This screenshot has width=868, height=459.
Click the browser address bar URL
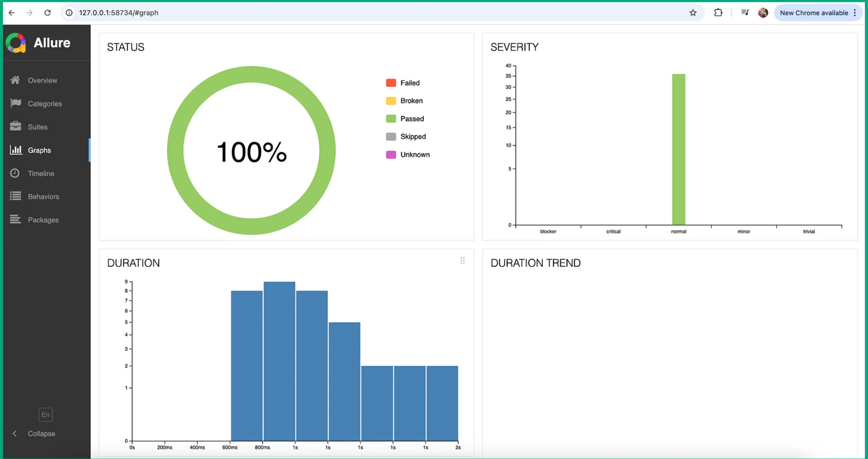tap(118, 13)
